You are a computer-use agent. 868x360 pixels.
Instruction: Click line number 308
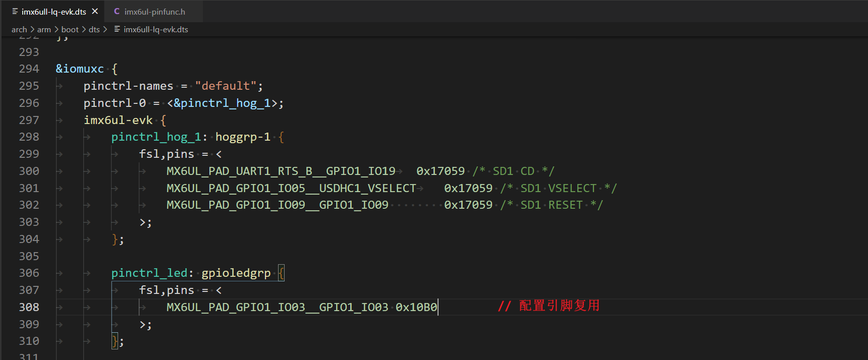point(29,307)
